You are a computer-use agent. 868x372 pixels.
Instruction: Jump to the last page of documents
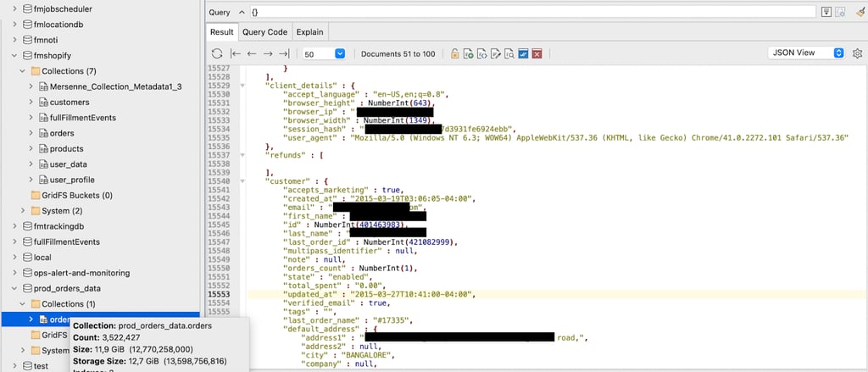click(284, 53)
